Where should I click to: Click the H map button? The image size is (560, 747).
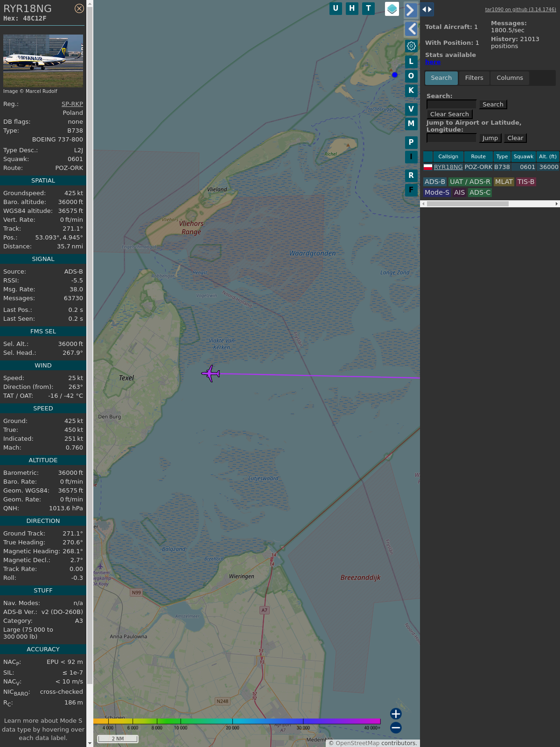(352, 8)
